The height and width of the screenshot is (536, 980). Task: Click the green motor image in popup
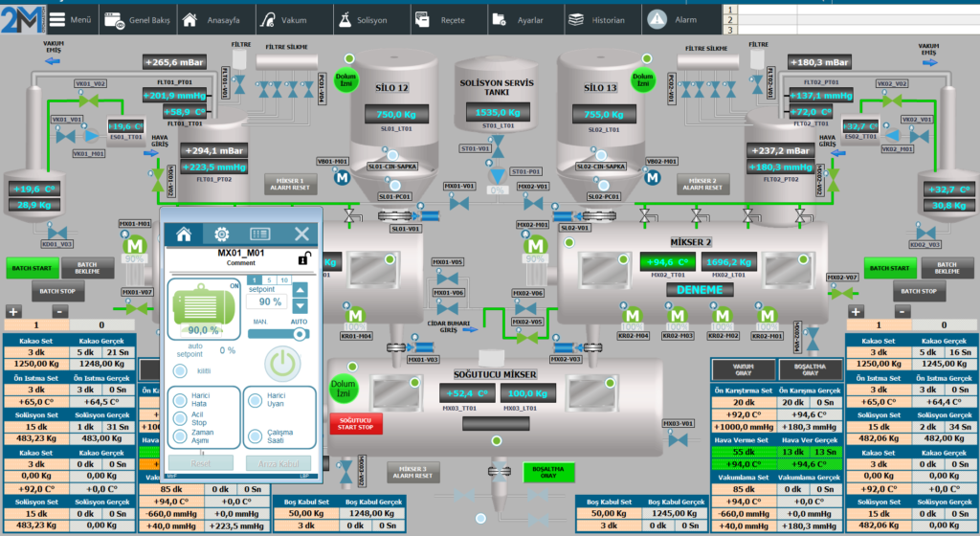tap(203, 306)
